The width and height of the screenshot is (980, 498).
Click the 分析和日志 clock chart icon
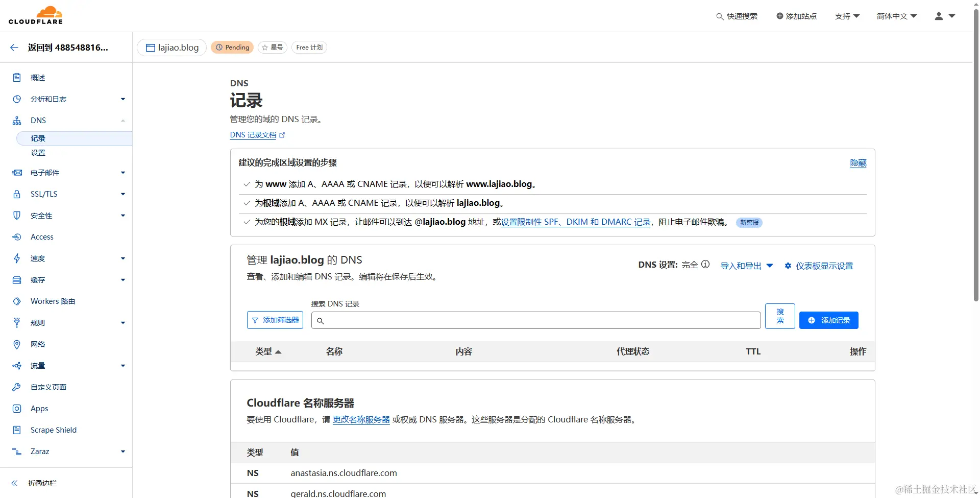click(17, 99)
